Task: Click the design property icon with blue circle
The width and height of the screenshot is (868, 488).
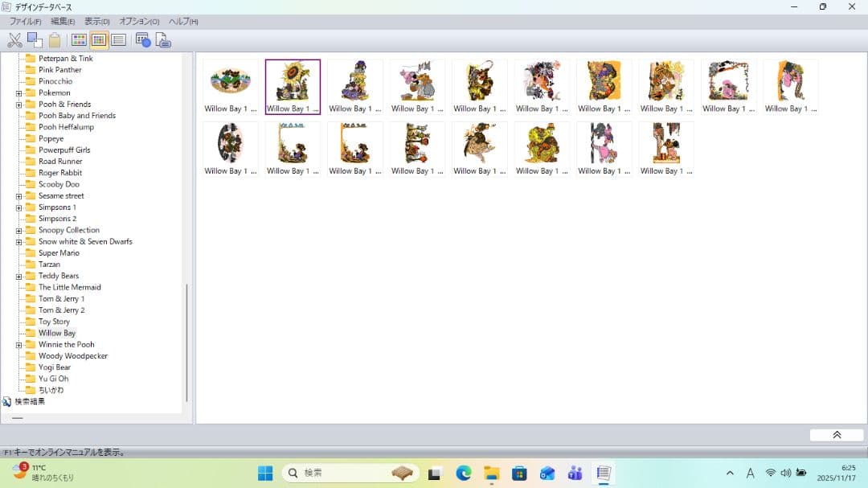Action: point(143,40)
